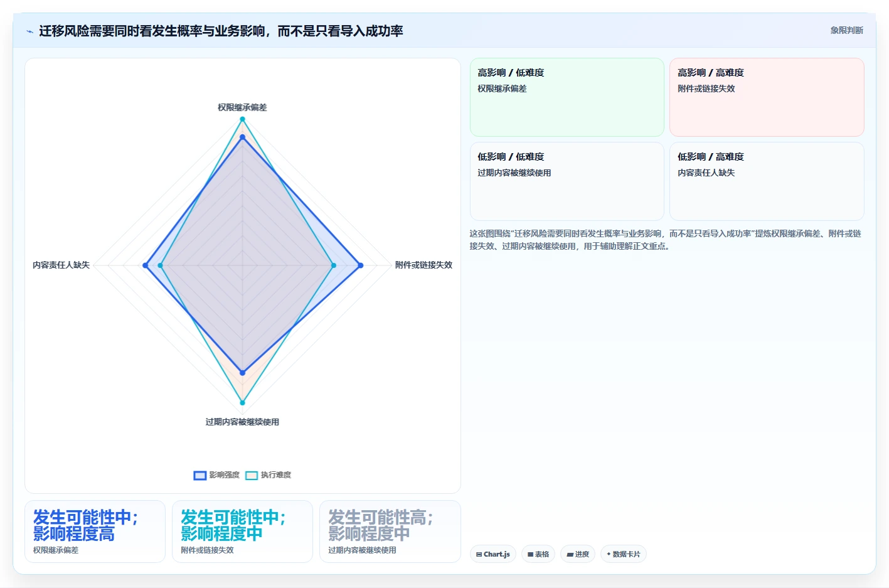Click the cyan 执行难度 legend swatch
Image resolution: width=889 pixels, height=588 pixels.
point(252,475)
